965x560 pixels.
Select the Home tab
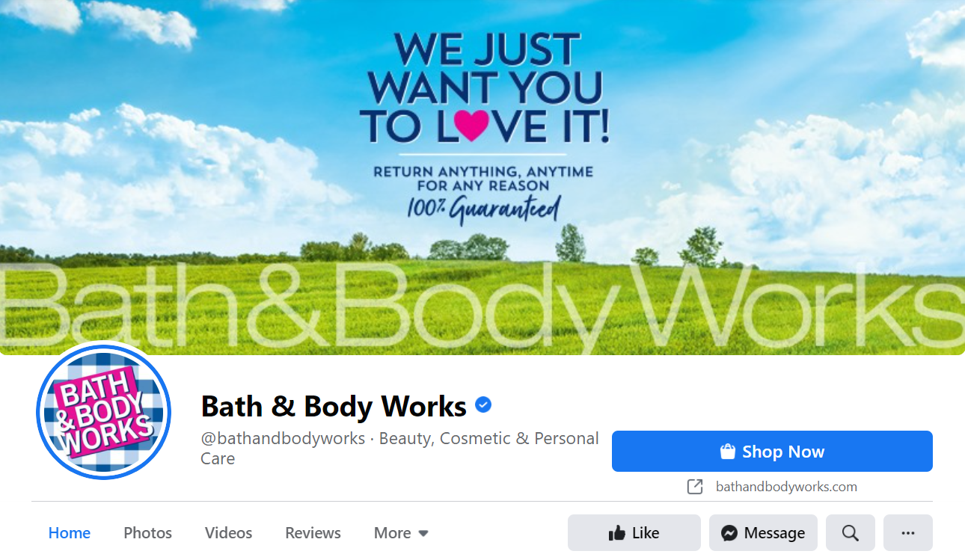[70, 533]
